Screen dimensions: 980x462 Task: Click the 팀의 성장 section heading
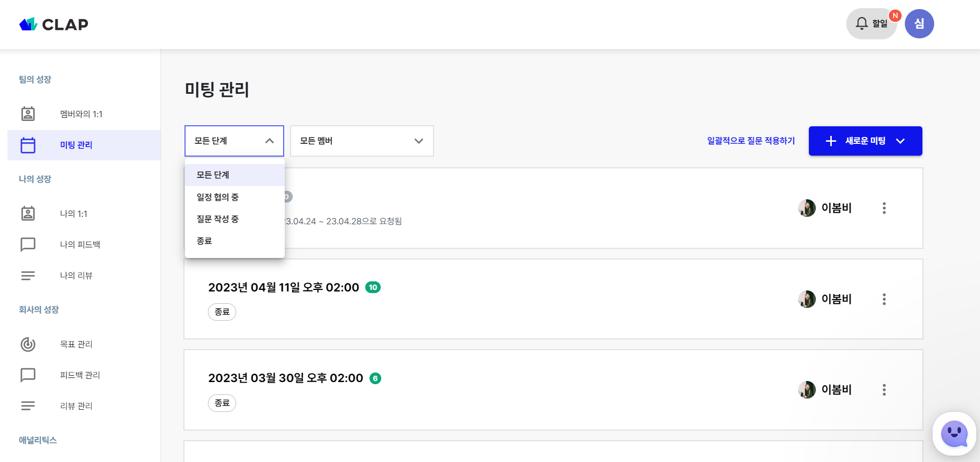click(x=35, y=79)
